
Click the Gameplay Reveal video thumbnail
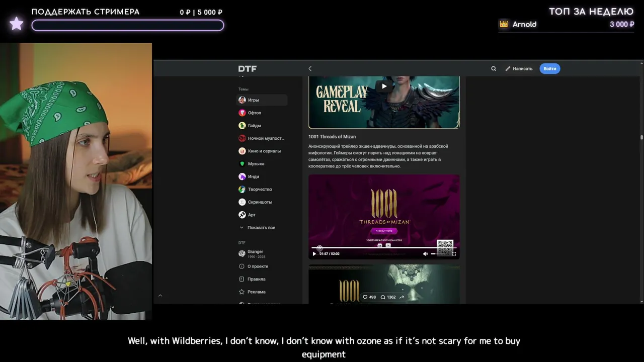click(384, 102)
